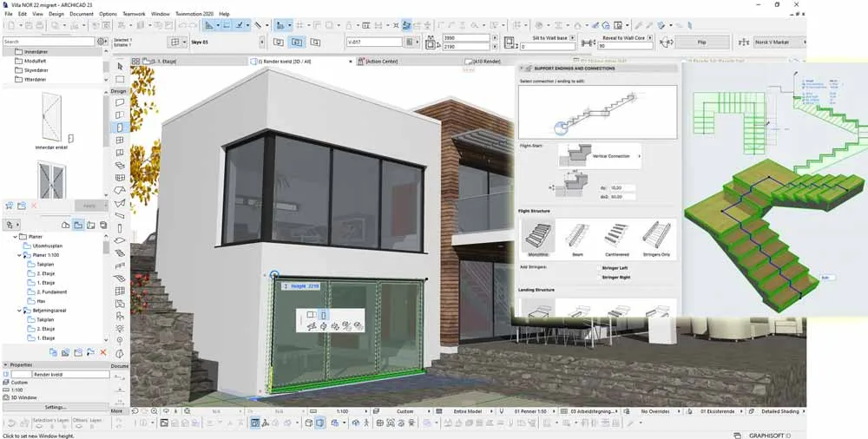The width and height of the screenshot is (868, 439).
Task: Collapse the Planer 1:100 folder
Action: [20, 255]
